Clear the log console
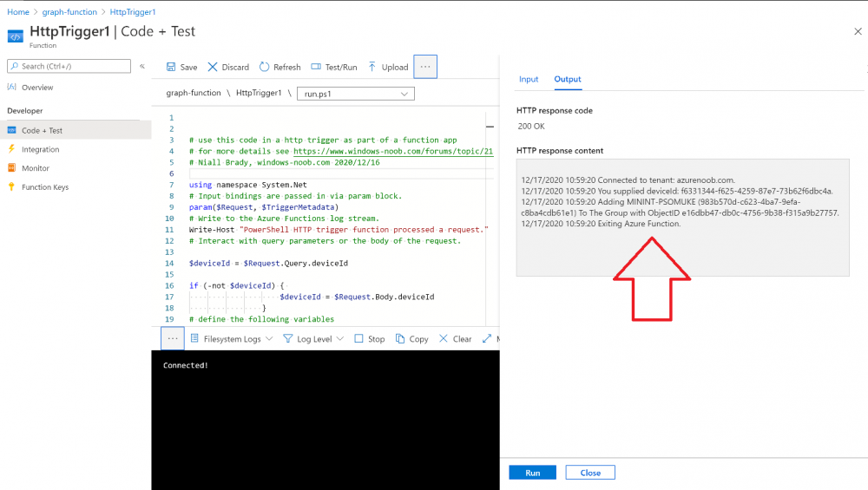This screenshot has width=868, height=490. point(455,338)
